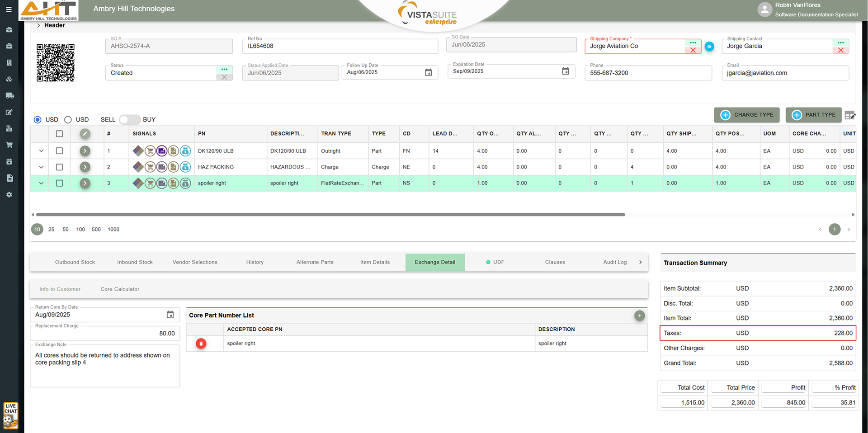Toggle the SELL/BUY switch

129,120
